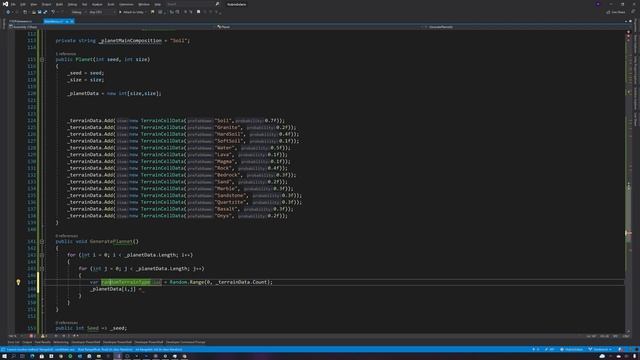The height and width of the screenshot is (360, 640).
Task: Collapse the GeneratePlanet method at line 141
Action: click(x=42, y=242)
